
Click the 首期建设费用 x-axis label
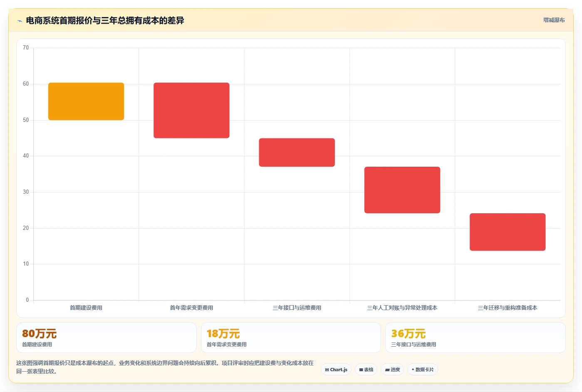(x=86, y=308)
